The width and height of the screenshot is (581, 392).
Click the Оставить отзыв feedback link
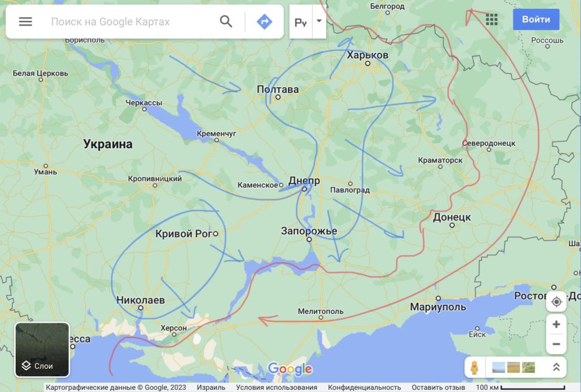pyautogui.click(x=438, y=387)
